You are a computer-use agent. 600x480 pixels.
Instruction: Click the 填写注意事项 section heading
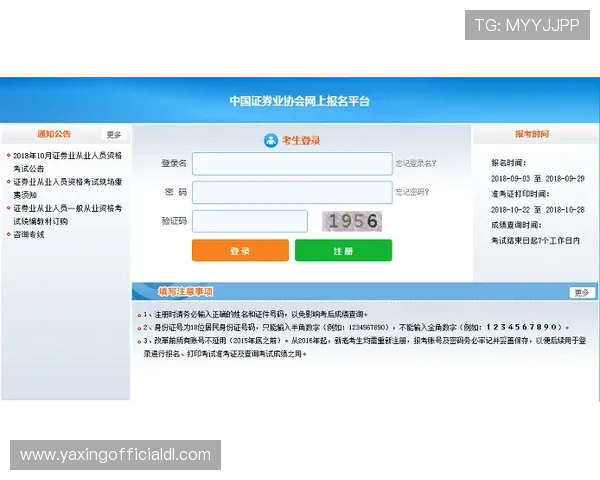pyautogui.click(x=186, y=292)
